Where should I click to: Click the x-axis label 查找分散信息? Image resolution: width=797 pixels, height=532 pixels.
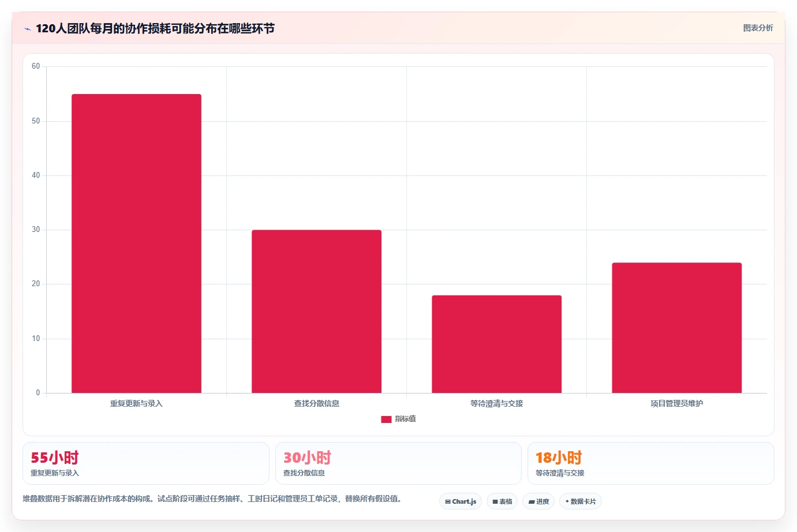(316, 403)
